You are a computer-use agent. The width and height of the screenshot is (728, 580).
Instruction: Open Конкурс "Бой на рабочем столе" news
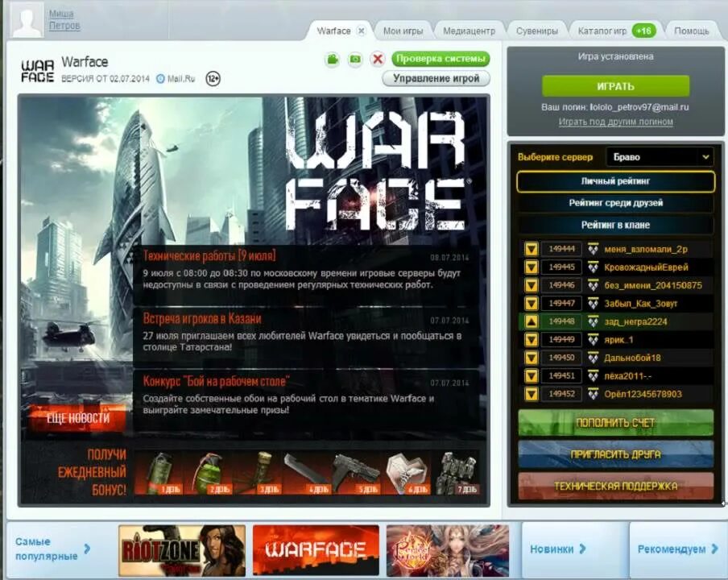click(x=216, y=381)
